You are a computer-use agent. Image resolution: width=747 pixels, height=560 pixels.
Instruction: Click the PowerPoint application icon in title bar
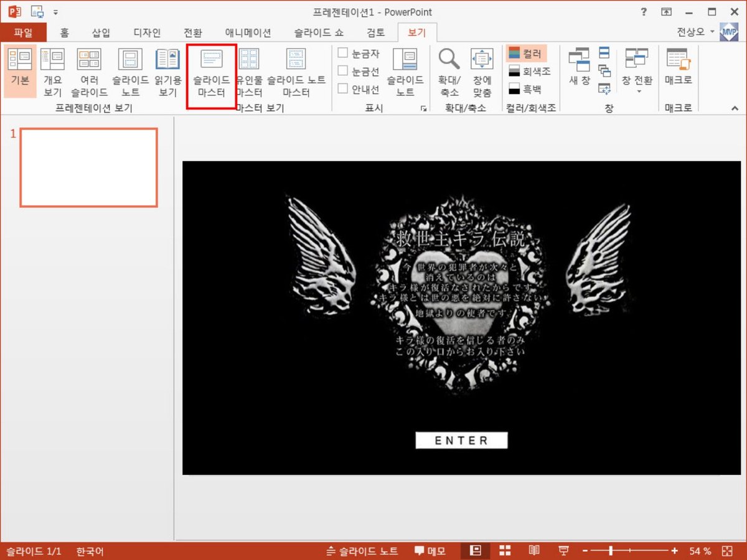click(14, 12)
